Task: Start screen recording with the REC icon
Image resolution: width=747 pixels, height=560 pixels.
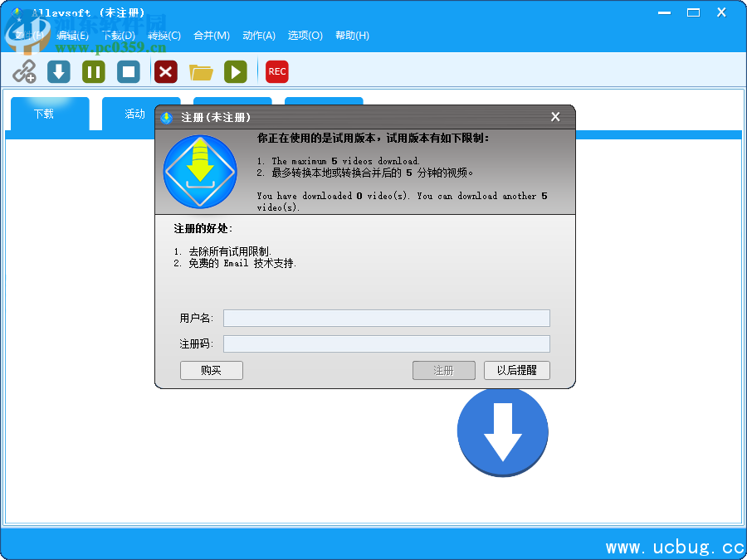Action: (x=276, y=72)
